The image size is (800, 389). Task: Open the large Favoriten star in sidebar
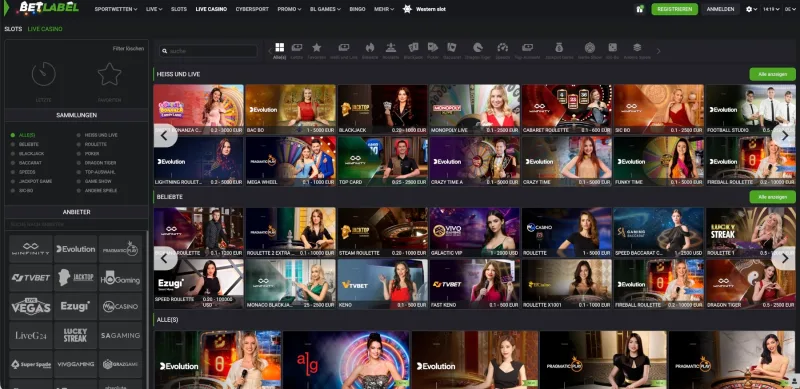109,74
